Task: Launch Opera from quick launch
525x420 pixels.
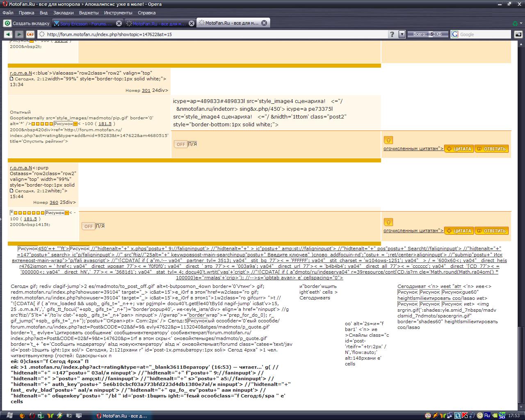Action: pyautogui.click(x=32, y=415)
